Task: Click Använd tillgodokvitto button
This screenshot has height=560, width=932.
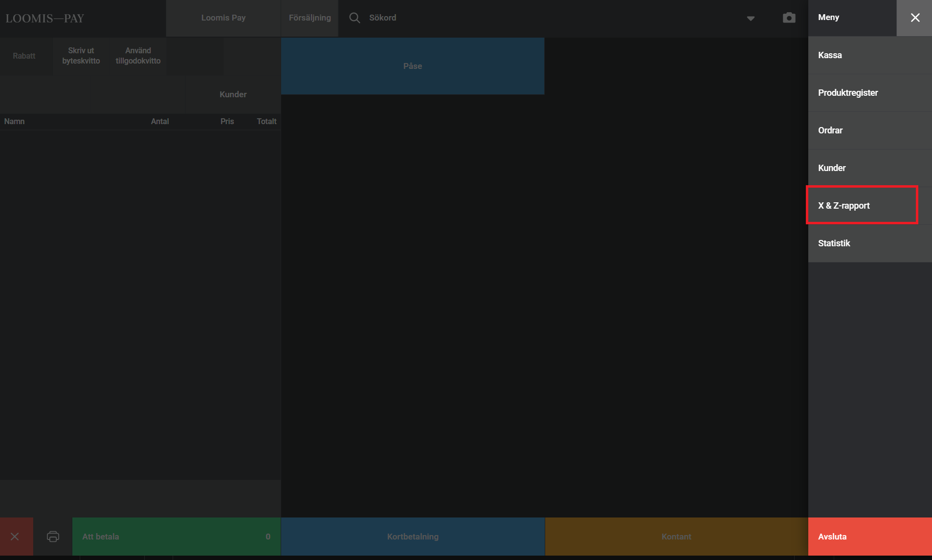Action: tap(138, 56)
